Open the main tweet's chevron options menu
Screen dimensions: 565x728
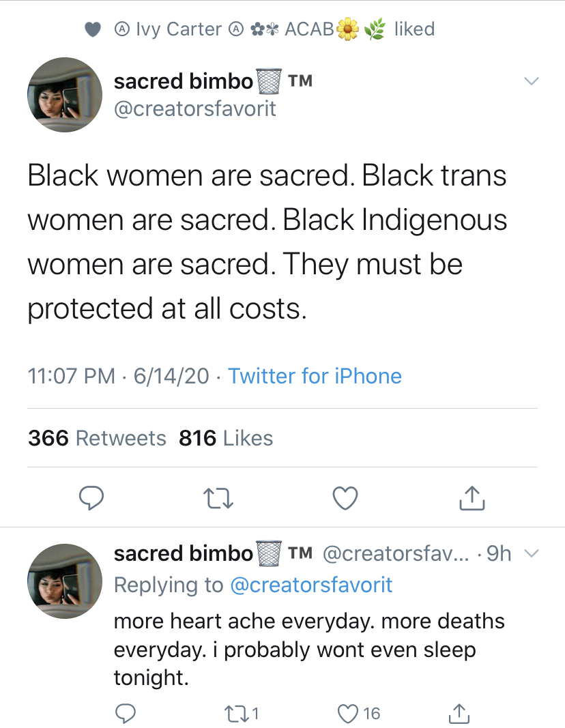[x=531, y=81]
